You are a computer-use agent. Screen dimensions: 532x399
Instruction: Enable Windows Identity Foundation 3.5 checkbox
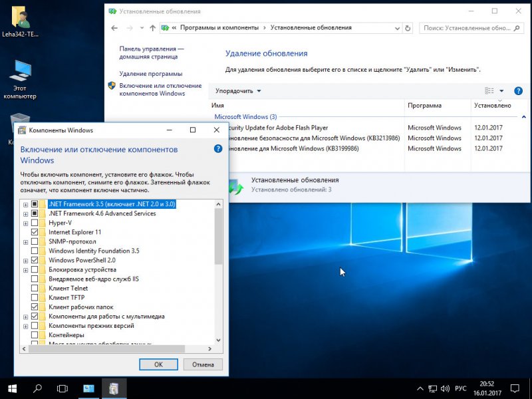35,251
